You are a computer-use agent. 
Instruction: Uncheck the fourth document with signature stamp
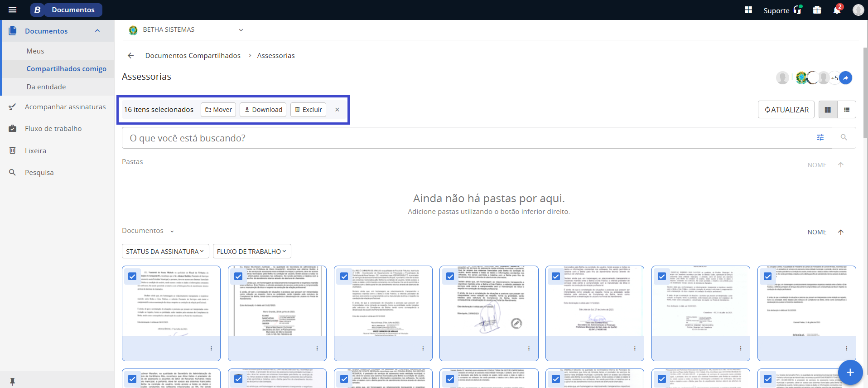tap(450, 276)
